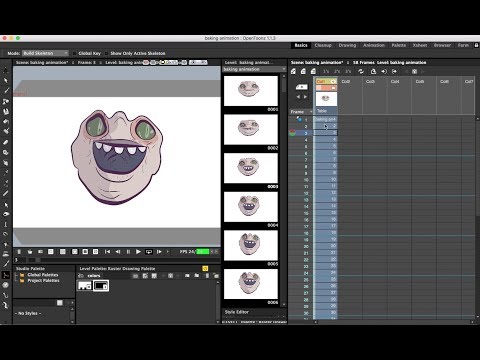Select the white style swatch in palette

tap(85, 286)
